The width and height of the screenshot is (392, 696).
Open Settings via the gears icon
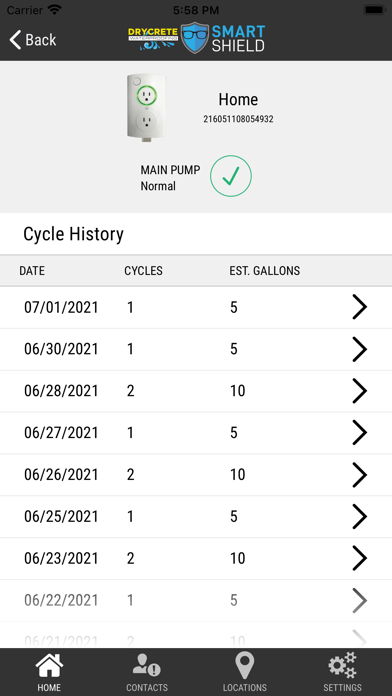342,672
